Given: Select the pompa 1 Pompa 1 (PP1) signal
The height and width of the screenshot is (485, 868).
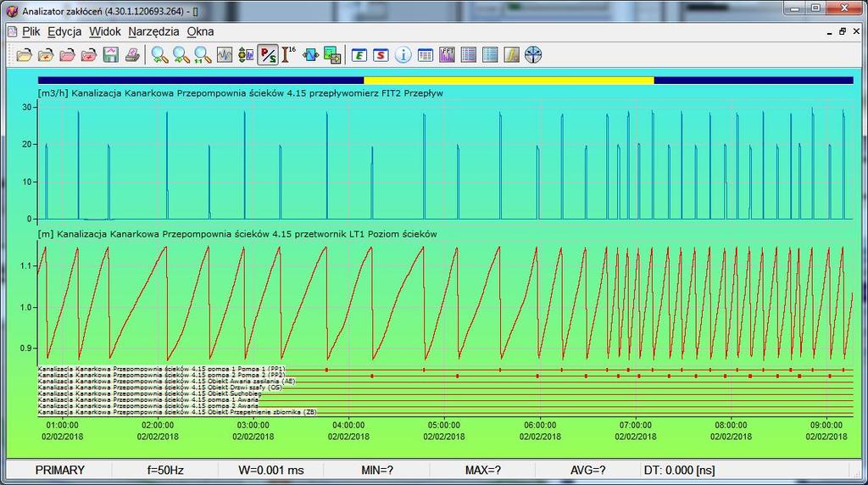Looking at the screenshot, I should tap(162, 368).
